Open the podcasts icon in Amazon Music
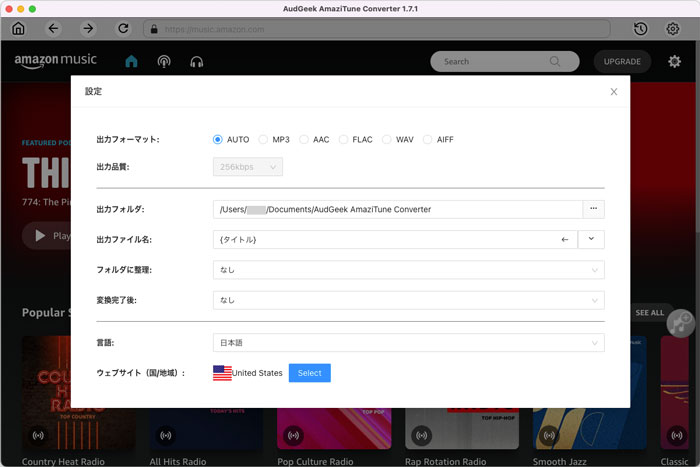Image resolution: width=700 pixels, height=467 pixels. tap(164, 61)
